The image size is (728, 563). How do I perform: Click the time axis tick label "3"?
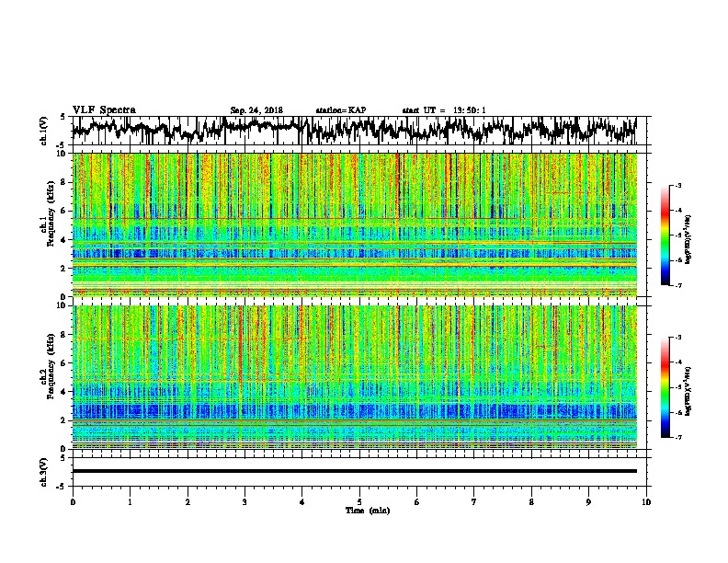245,502
